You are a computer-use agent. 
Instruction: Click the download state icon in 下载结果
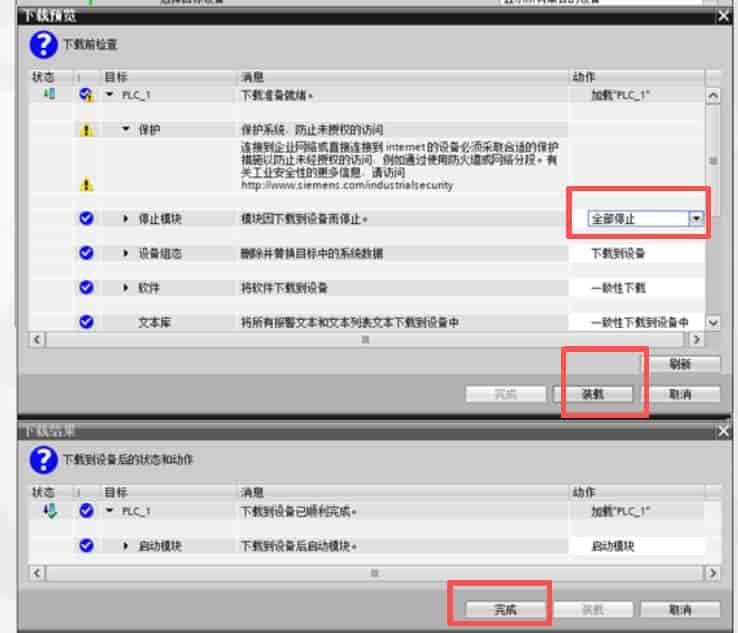49,511
